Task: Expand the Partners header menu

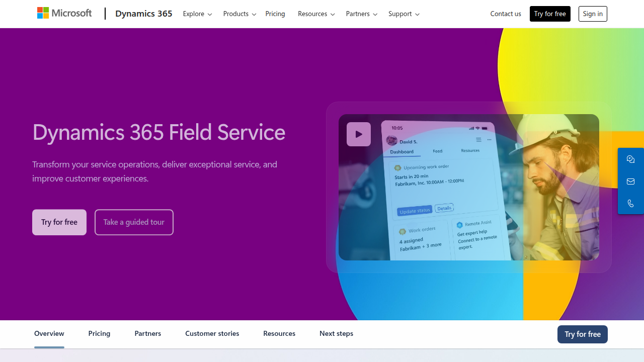Action: (361, 14)
